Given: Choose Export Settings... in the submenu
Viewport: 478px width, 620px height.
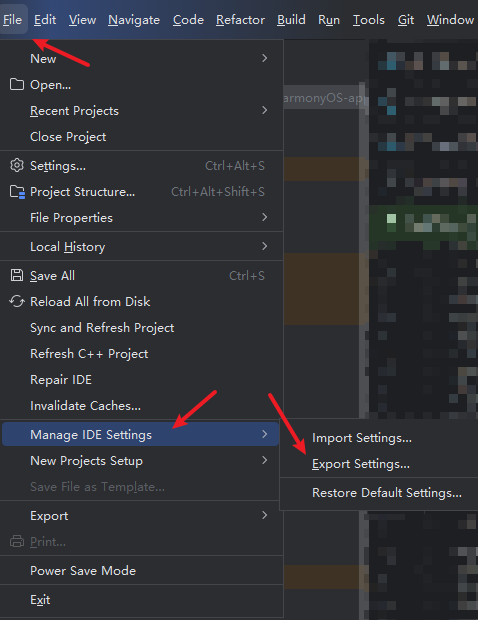Looking at the screenshot, I should click(361, 464).
